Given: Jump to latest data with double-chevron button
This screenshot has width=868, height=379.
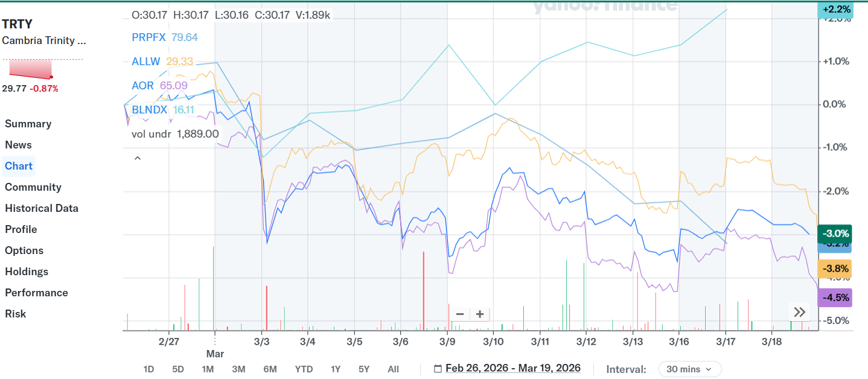Looking at the screenshot, I should [800, 312].
